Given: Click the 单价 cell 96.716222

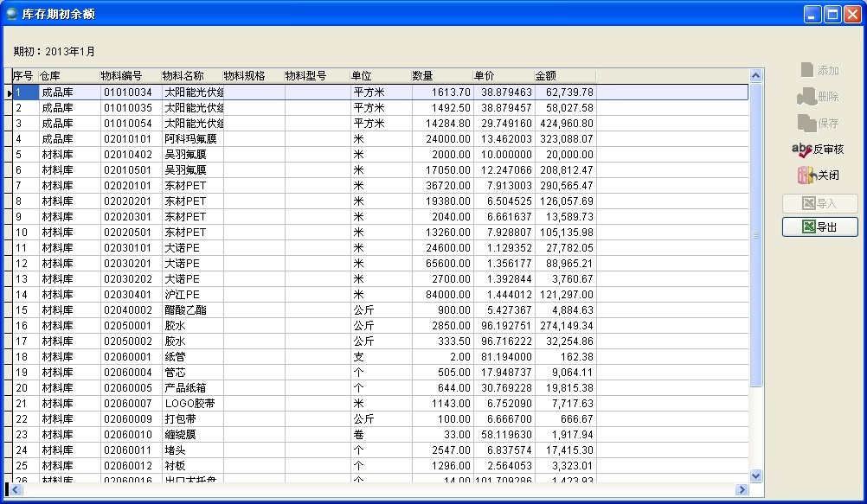Looking at the screenshot, I should pos(506,341).
